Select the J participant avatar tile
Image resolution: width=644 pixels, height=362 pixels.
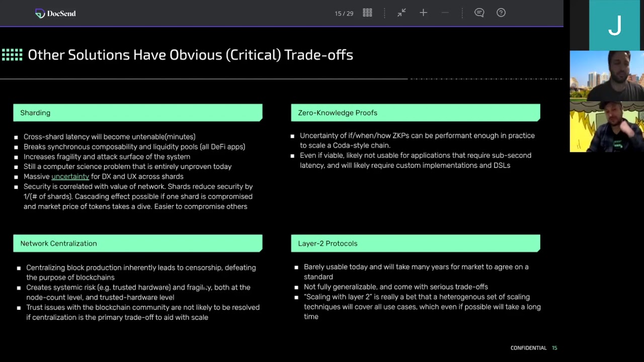pyautogui.click(x=614, y=25)
